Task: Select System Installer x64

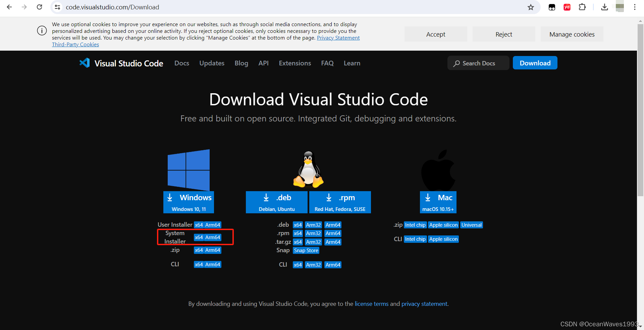Action: click(199, 237)
